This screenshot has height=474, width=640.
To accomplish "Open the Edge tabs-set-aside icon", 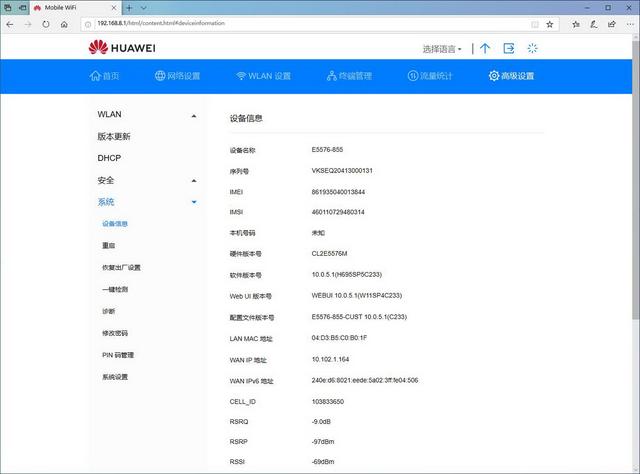I will click(7, 7).
